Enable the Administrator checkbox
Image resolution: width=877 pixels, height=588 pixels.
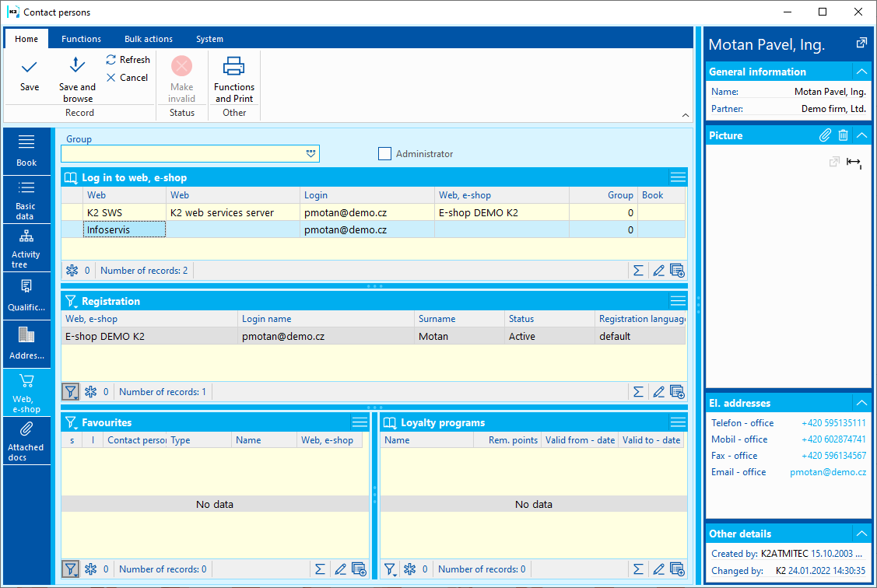[384, 154]
